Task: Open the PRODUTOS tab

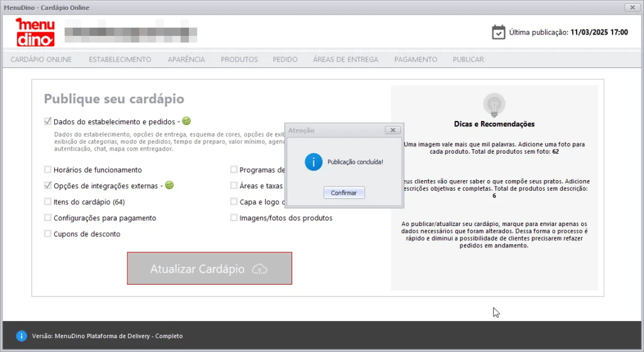Action: click(239, 60)
